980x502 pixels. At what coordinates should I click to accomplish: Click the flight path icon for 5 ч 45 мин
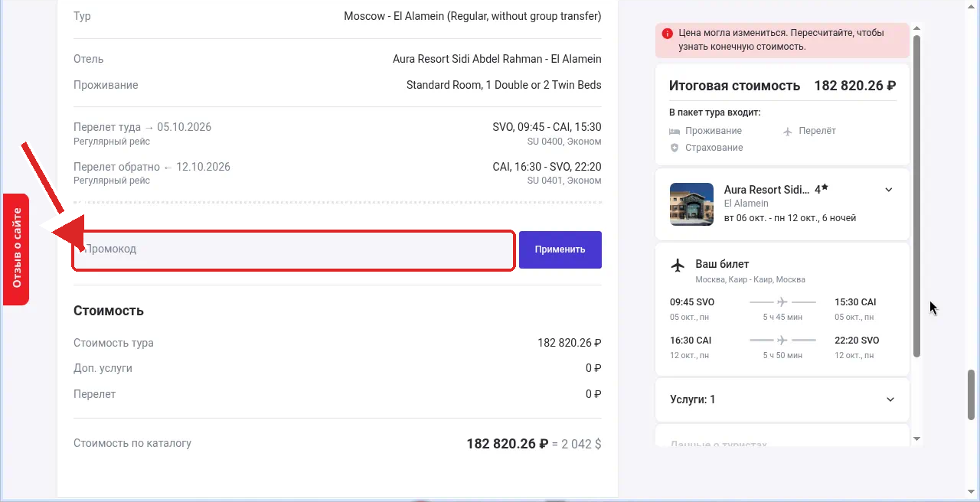[x=782, y=302]
